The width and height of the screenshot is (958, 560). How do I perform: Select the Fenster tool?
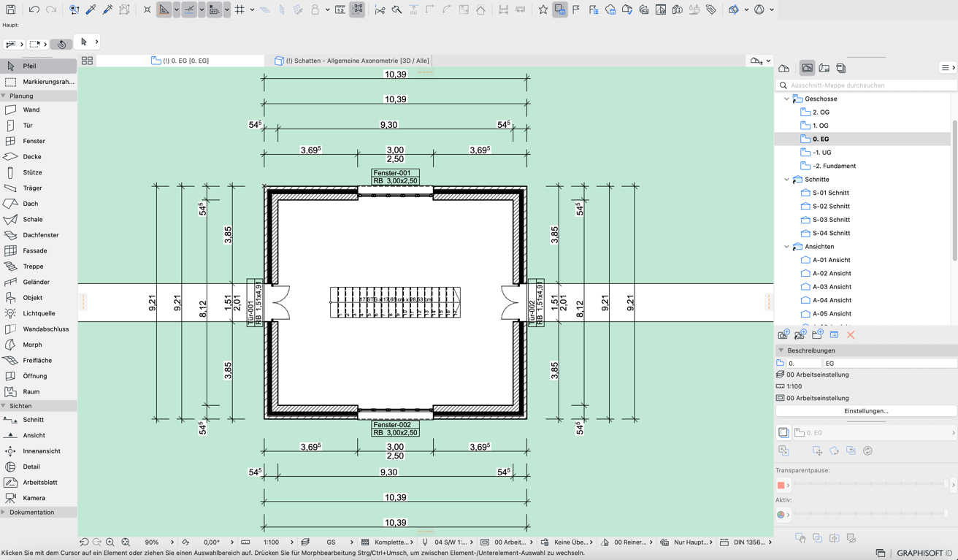[38, 141]
